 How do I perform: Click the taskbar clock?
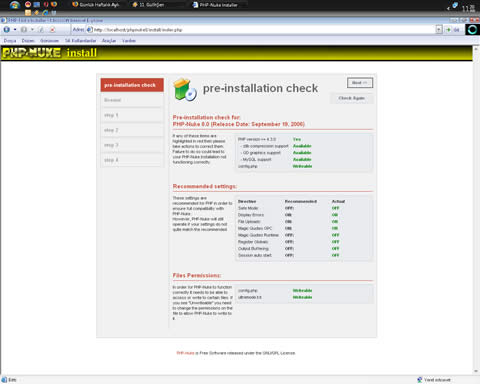(469, 8)
